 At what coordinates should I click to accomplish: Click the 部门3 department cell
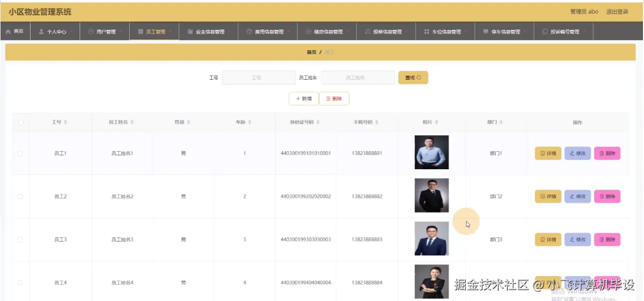pos(496,239)
